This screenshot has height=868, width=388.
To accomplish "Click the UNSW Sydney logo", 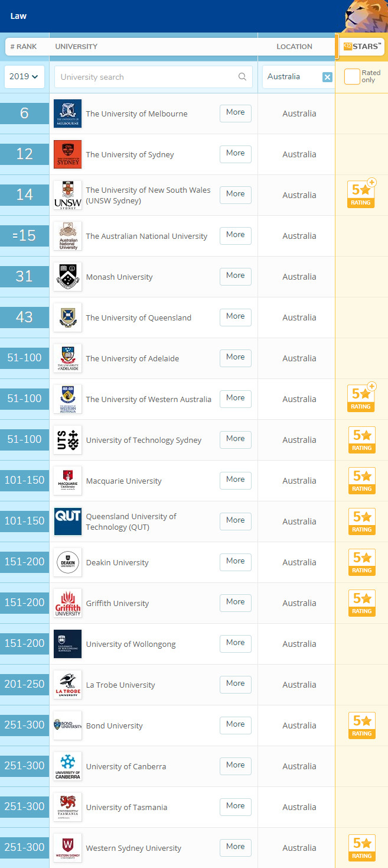I will [68, 195].
